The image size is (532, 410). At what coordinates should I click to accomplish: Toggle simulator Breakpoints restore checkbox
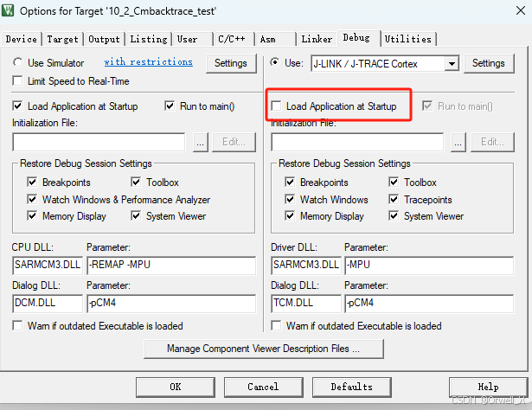tap(32, 183)
